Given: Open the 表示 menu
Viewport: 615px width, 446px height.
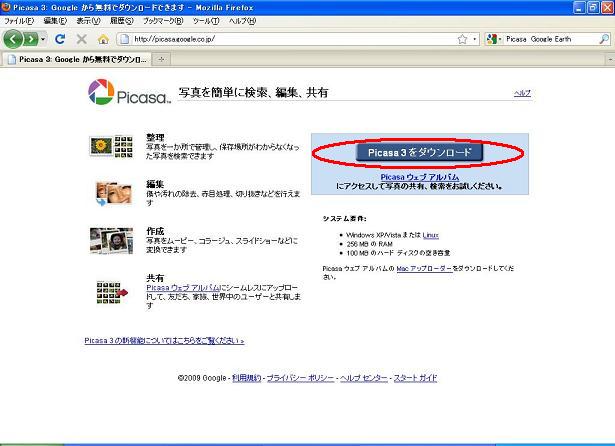Looking at the screenshot, I should click(x=88, y=21).
